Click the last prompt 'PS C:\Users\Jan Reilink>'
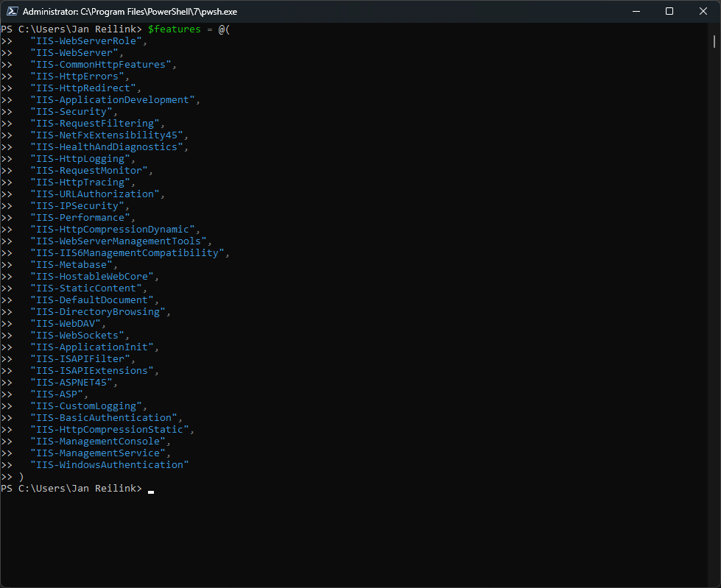The height and width of the screenshot is (588, 721). coord(71,489)
